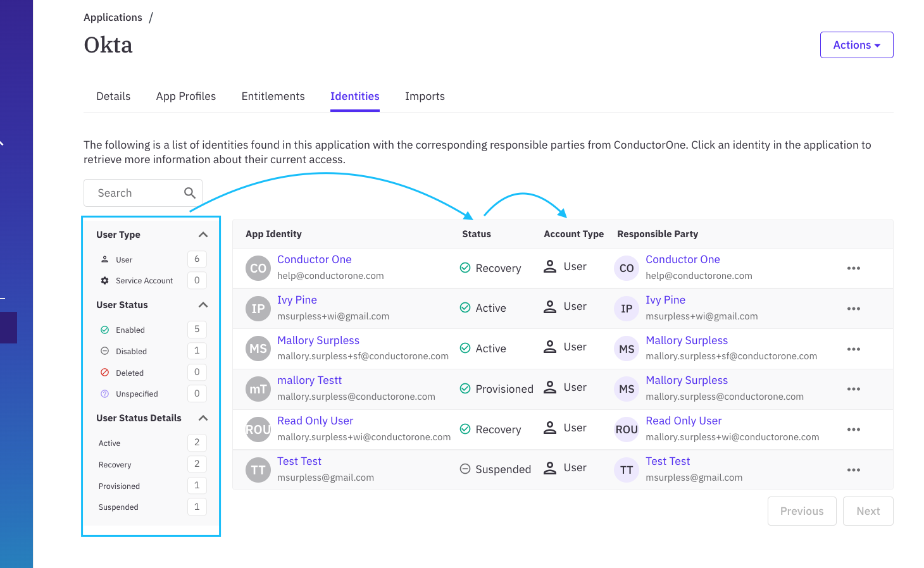This screenshot has height=568, width=924.
Task: Collapse the User Status Details section
Action: (203, 418)
